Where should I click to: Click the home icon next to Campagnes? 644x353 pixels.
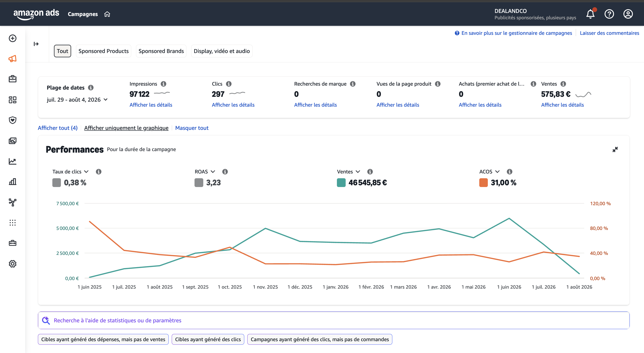pos(107,14)
